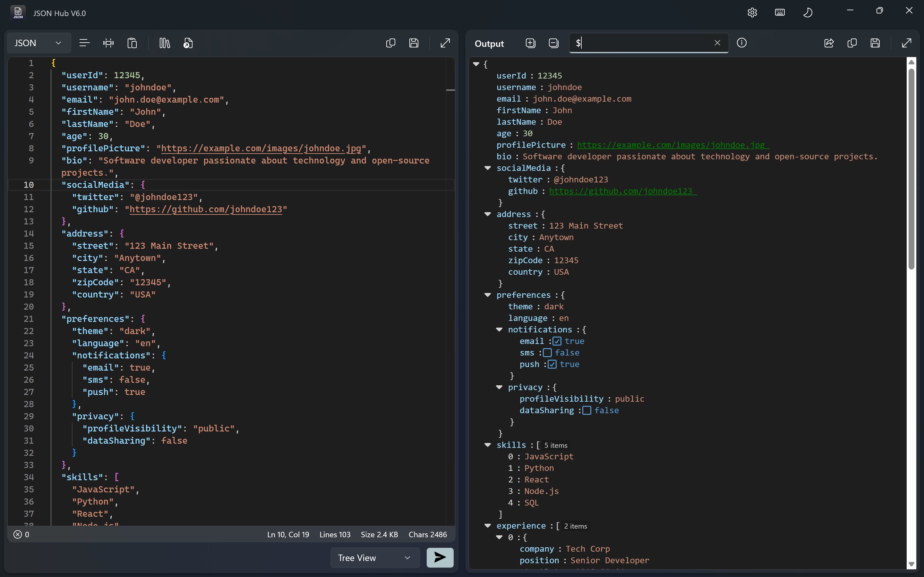924x577 pixels.
Task: Select the Minify JSON toolbar icon
Action: [x=109, y=43]
